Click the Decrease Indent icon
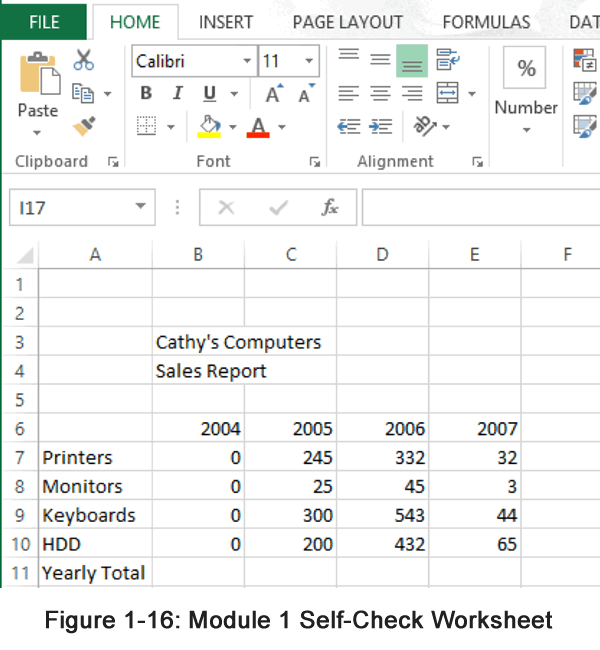Viewport: 600px width, 650px height. point(348,127)
